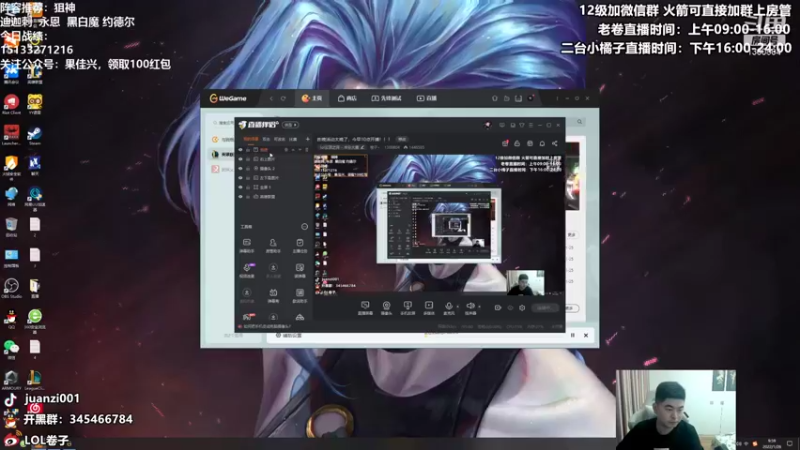The height and width of the screenshot is (450, 800).
Task: Open the 直播伴侣 hamburger menu
Action: coord(531,125)
